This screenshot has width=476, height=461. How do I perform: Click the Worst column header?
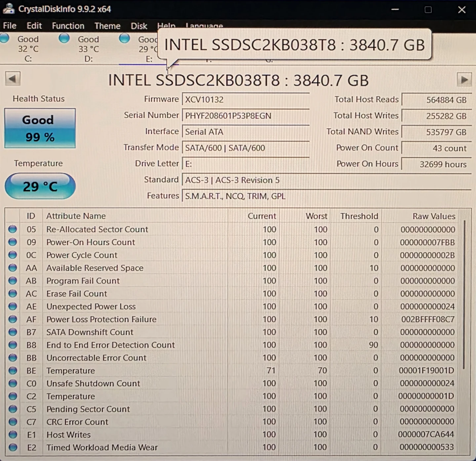305,216
